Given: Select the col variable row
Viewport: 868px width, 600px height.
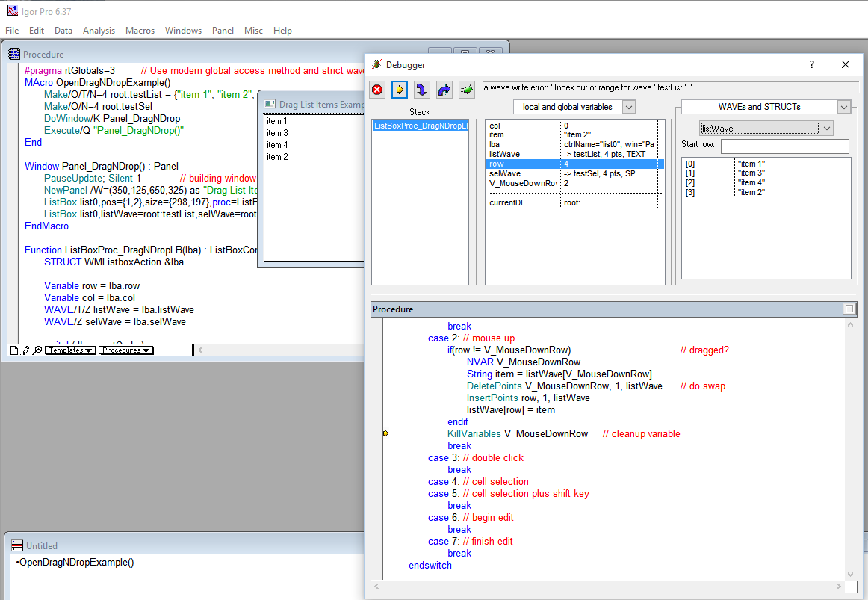Looking at the screenshot, I should coord(574,126).
